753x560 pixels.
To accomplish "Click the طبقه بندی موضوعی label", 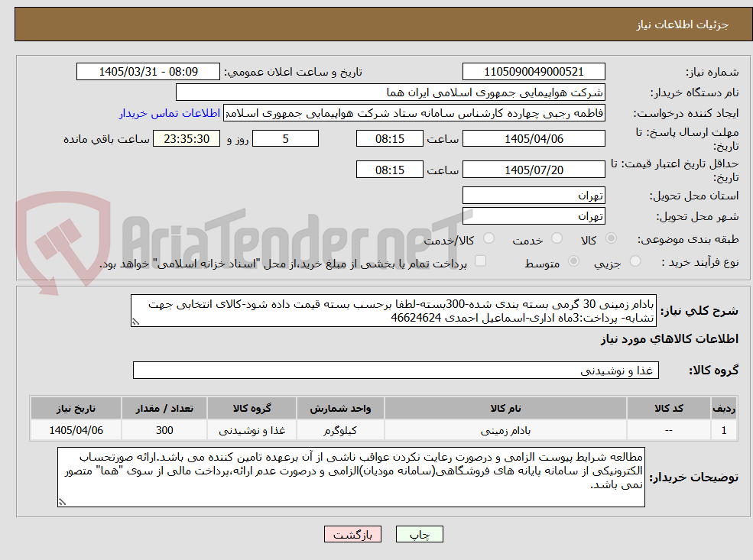I will tap(688, 239).
